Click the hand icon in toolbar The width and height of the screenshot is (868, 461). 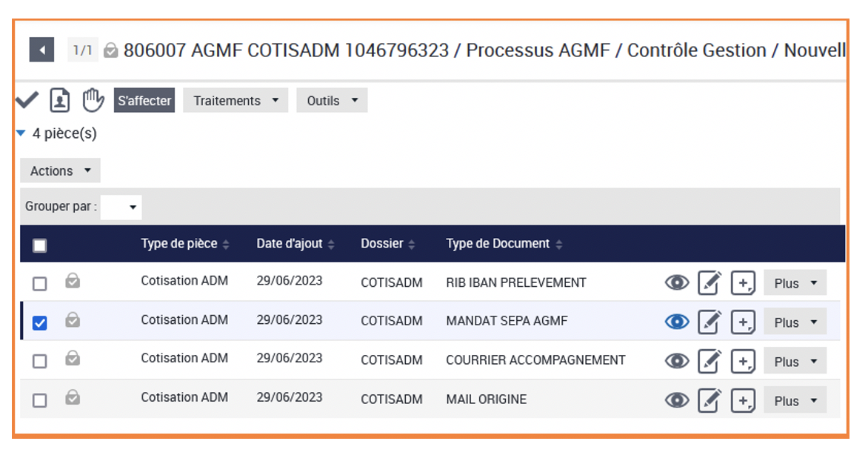pyautogui.click(x=93, y=100)
